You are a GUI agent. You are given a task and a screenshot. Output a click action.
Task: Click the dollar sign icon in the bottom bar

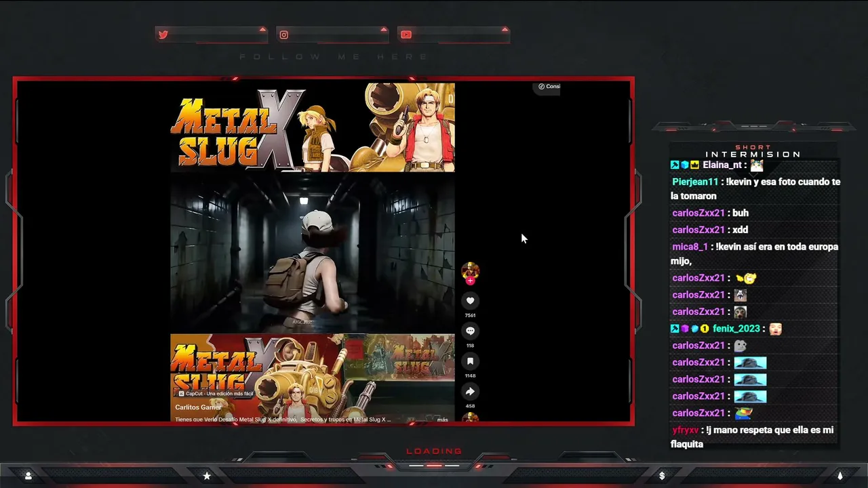pyautogui.click(x=662, y=476)
